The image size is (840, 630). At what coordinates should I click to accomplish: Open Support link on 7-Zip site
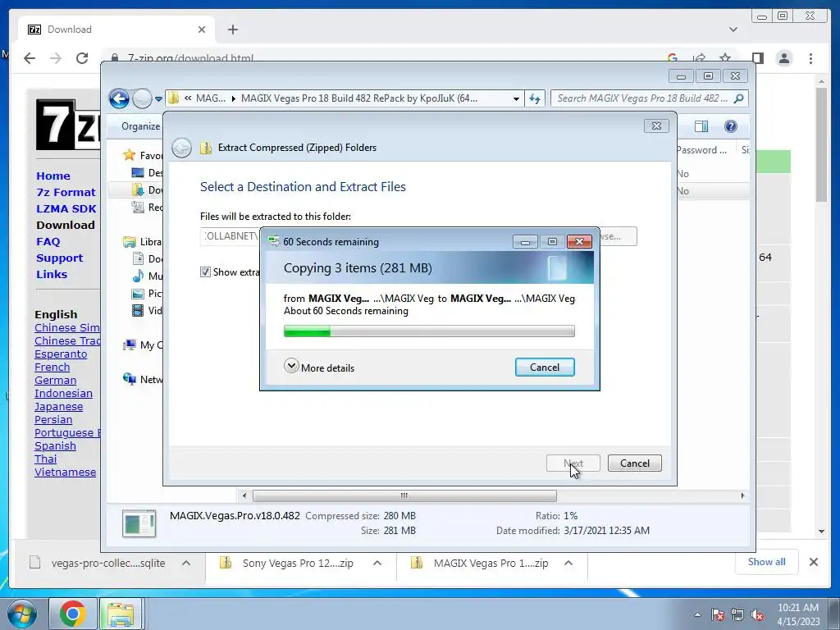[x=59, y=258]
